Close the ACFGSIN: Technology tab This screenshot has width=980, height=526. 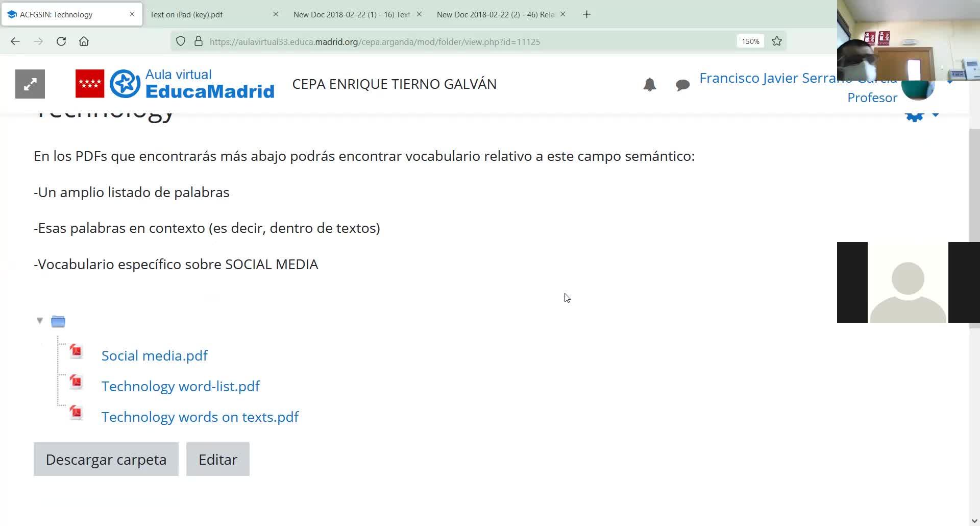[132, 14]
